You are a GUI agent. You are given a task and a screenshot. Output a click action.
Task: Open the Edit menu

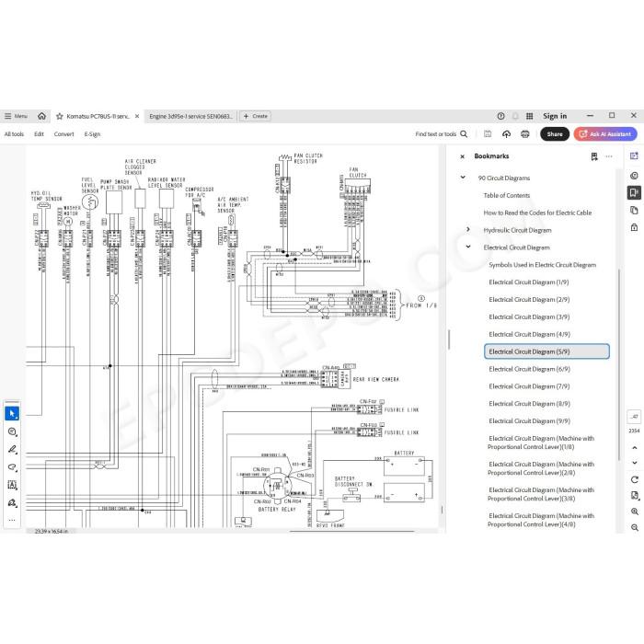(x=39, y=134)
